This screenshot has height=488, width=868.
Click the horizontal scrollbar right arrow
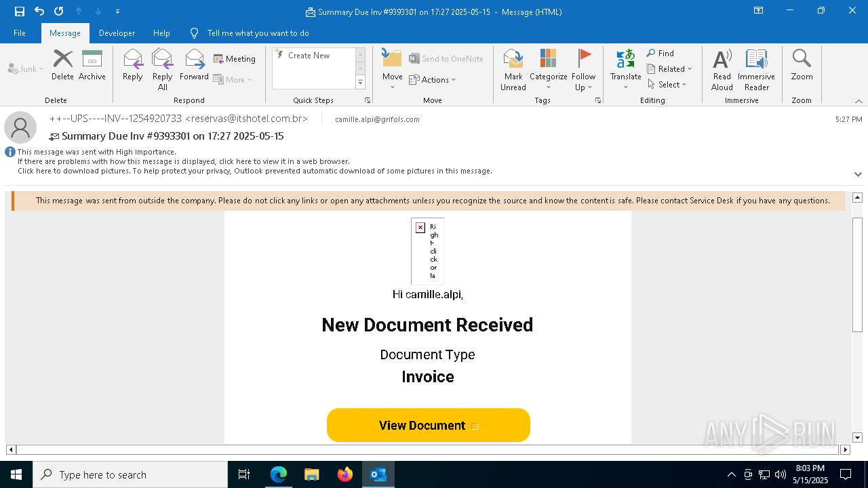pyautogui.click(x=845, y=449)
